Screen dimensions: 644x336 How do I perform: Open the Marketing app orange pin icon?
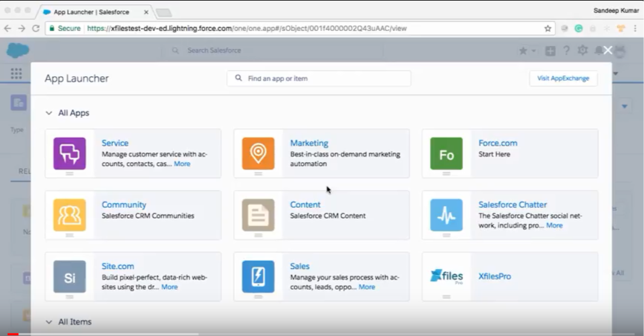point(258,153)
